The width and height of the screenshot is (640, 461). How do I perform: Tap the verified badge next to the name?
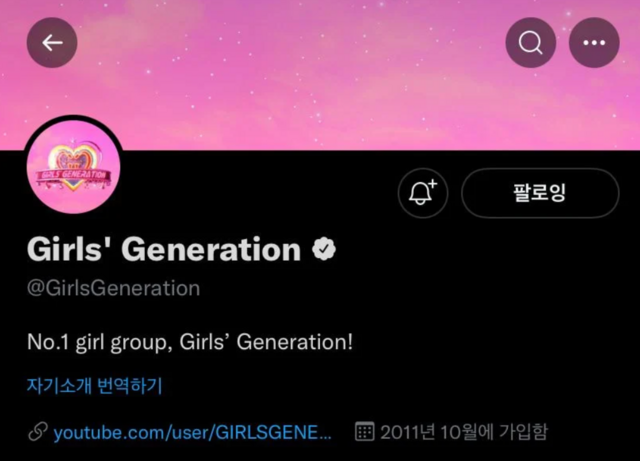tap(324, 249)
